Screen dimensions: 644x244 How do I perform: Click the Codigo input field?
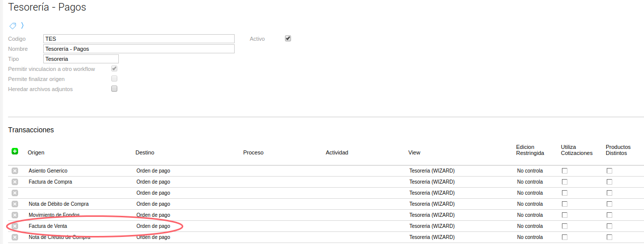click(x=139, y=39)
